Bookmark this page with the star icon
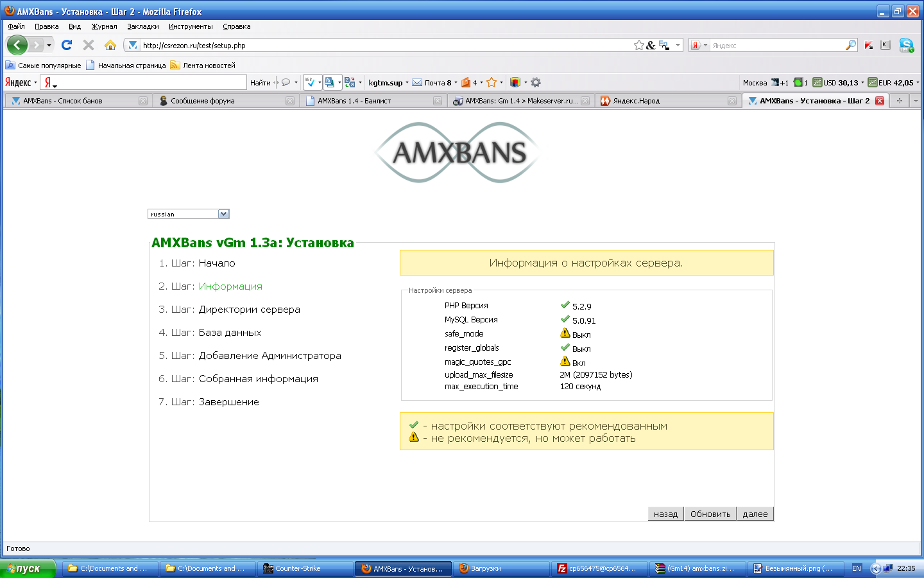Viewport: 924px width, 578px height. 639,45
